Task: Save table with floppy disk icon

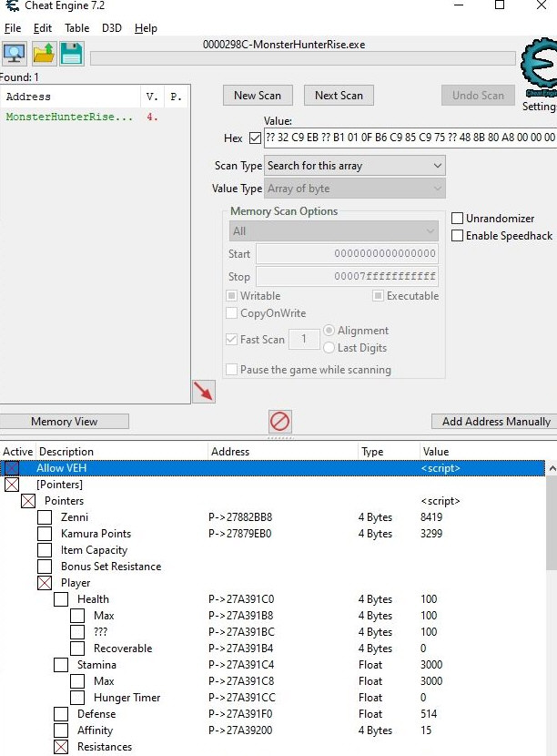Action: pos(71,53)
